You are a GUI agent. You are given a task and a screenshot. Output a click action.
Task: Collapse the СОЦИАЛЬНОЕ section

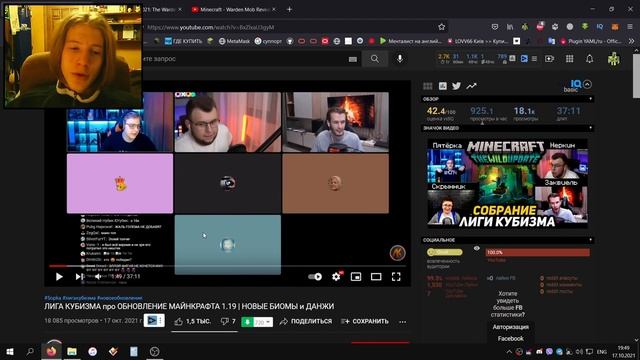590,240
